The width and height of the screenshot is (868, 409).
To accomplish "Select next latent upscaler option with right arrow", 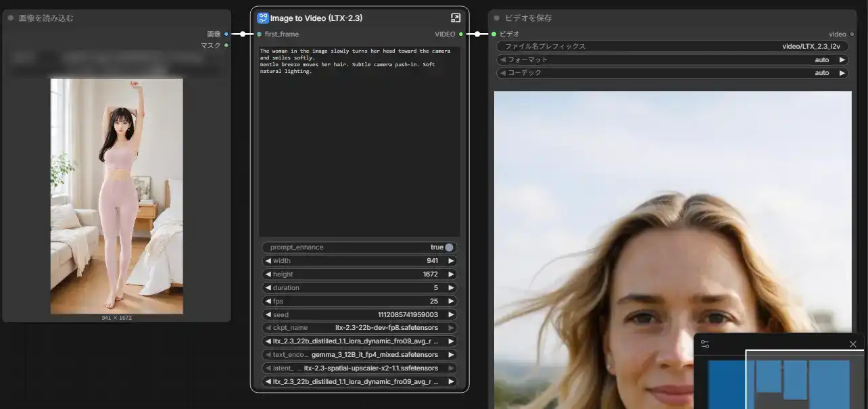I will click(x=451, y=368).
